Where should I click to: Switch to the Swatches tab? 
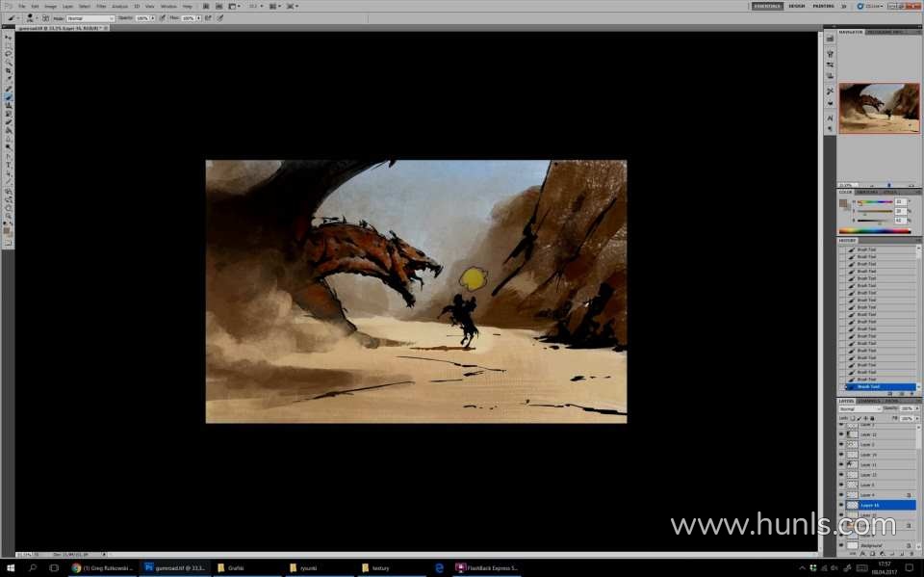click(x=867, y=193)
